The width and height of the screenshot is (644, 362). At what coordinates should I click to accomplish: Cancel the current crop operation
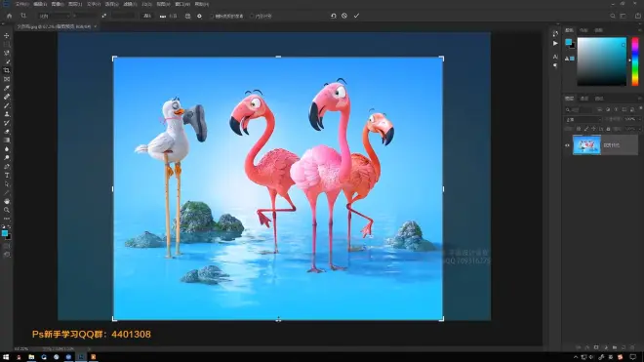click(344, 16)
